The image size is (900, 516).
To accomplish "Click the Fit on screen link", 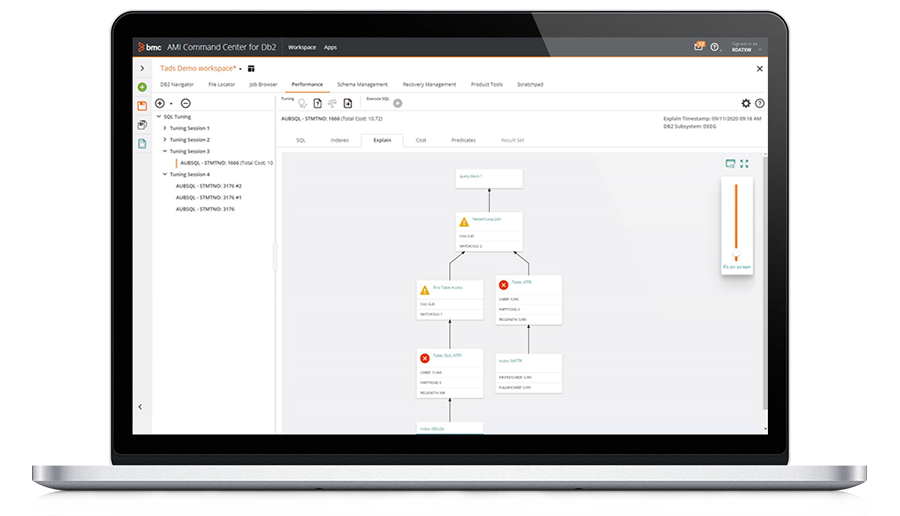I will click(x=736, y=267).
